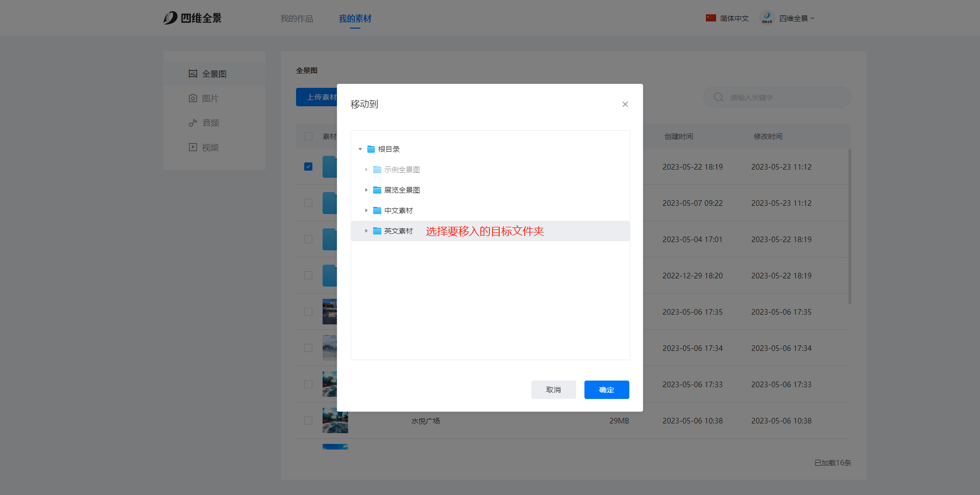Close the 移动到 dialog
Screen dimensions: 980x495
(625, 104)
